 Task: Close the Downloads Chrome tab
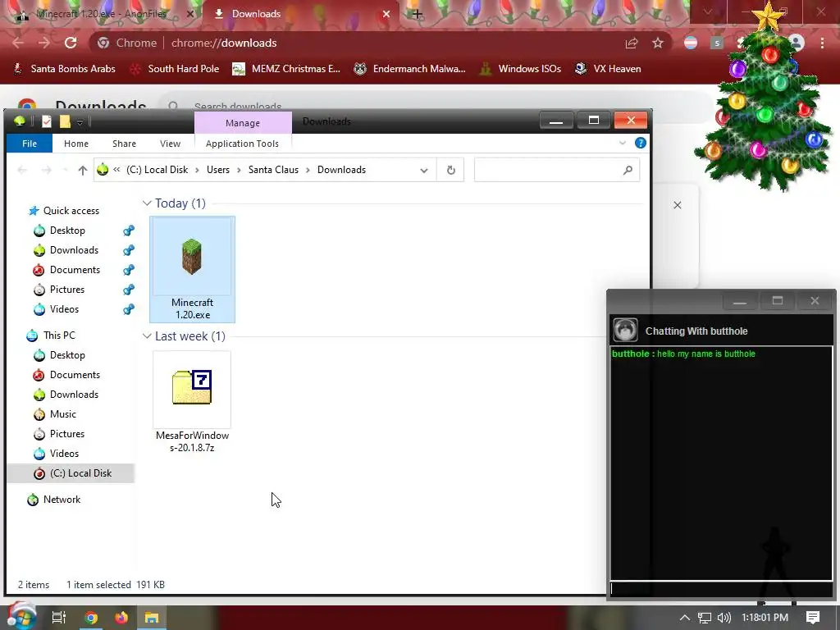pos(386,14)
